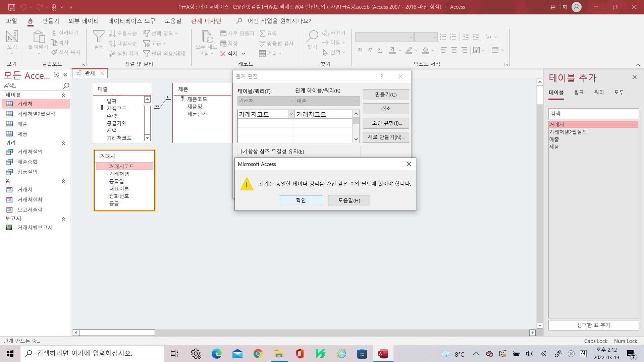Collapse the 쿼리 group in navigation pane
This screenshot has width=644, height=362.
63,143
